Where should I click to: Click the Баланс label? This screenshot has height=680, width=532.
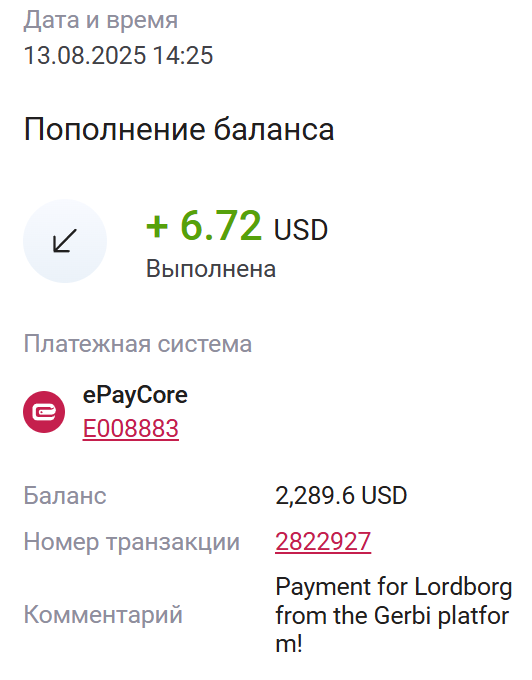[65, 496]
